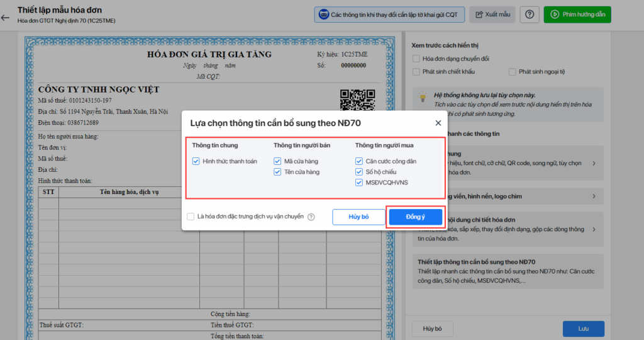The image size is (644, 340).
Task: Click invoice title HÓA ĐƠN GIÁ TRỊ GIA TĂNG
Action: [209, 54]
